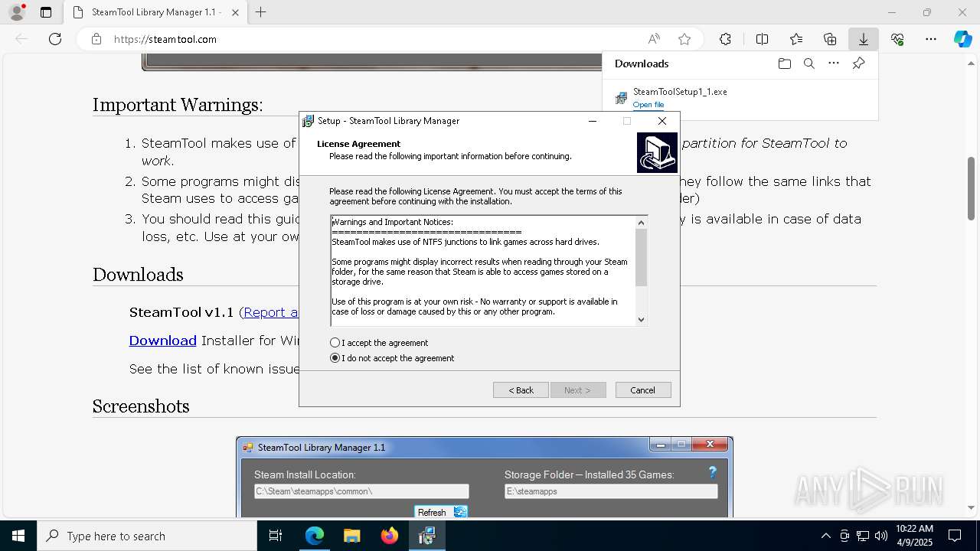
Task: Open the notification center icon
Action: coord(955,536)
